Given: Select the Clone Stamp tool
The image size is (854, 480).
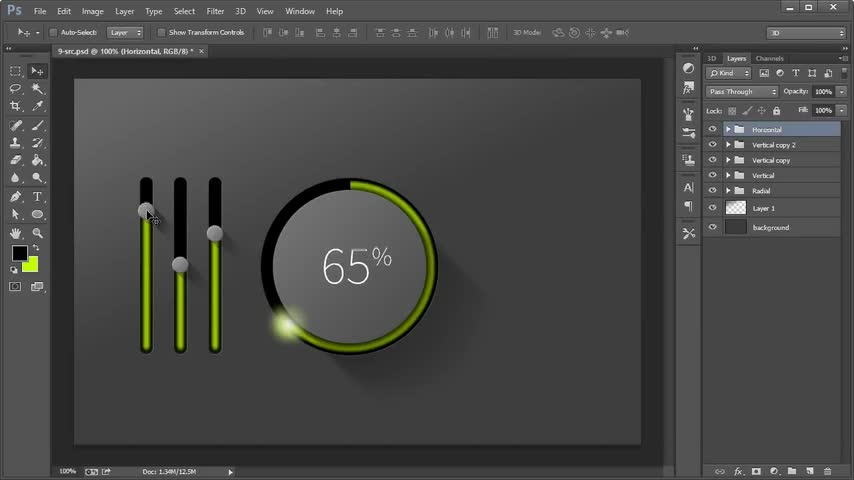Looking at the screenshot, I should pyautogui.click(x=15, y=143).
